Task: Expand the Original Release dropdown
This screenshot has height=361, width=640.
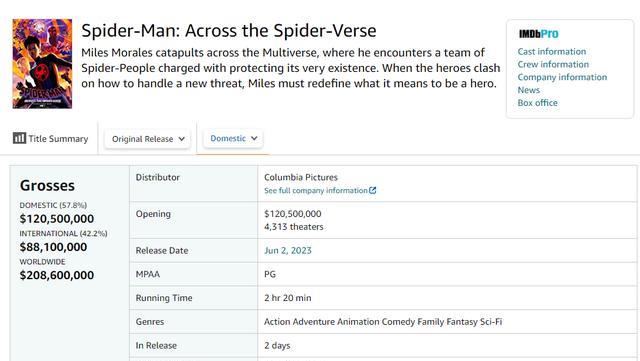Action: click(x=147, y=139)
